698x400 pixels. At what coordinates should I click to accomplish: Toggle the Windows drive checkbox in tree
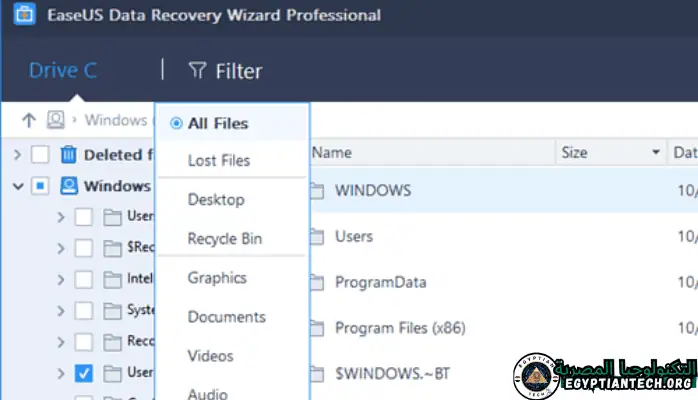[x=40, y=186]
